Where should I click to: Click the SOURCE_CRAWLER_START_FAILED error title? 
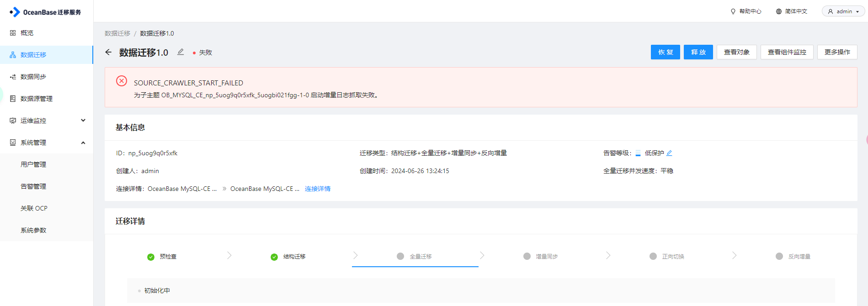188,83
